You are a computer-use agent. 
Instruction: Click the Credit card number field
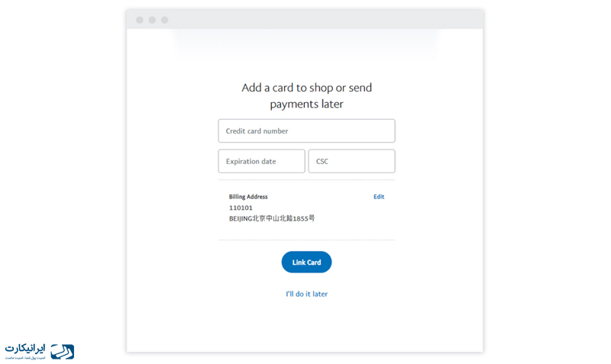(306, 130)
